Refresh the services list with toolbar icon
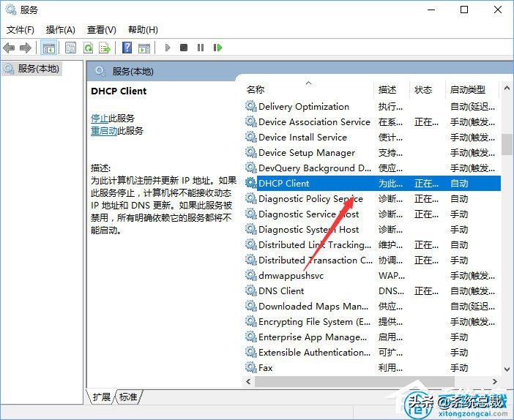514x420 pixels. point(88,48)
